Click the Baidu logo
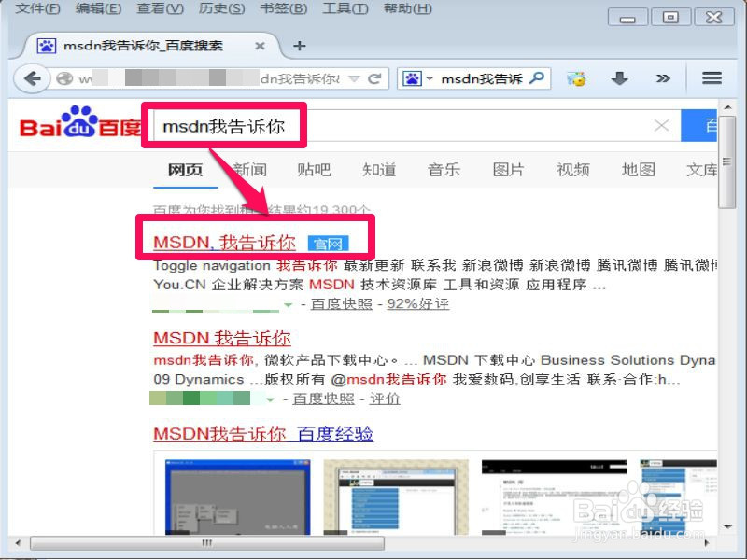Screen dimensions: 747x560 click(x=80, y=122)
